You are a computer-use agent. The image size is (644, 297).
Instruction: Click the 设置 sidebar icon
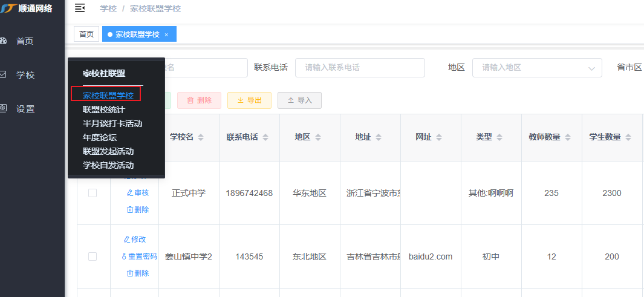point(3,109)
